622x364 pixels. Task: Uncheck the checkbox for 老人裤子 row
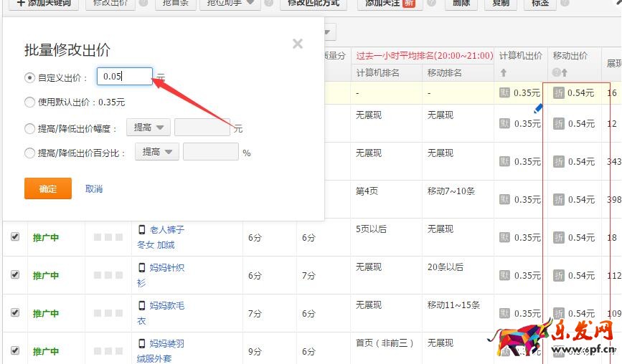(x=15, y=236)
